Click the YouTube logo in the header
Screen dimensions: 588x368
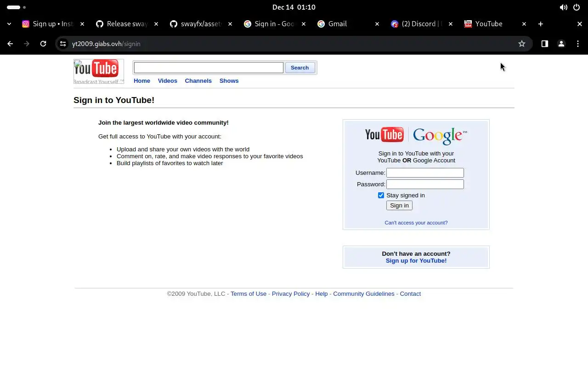98,71
